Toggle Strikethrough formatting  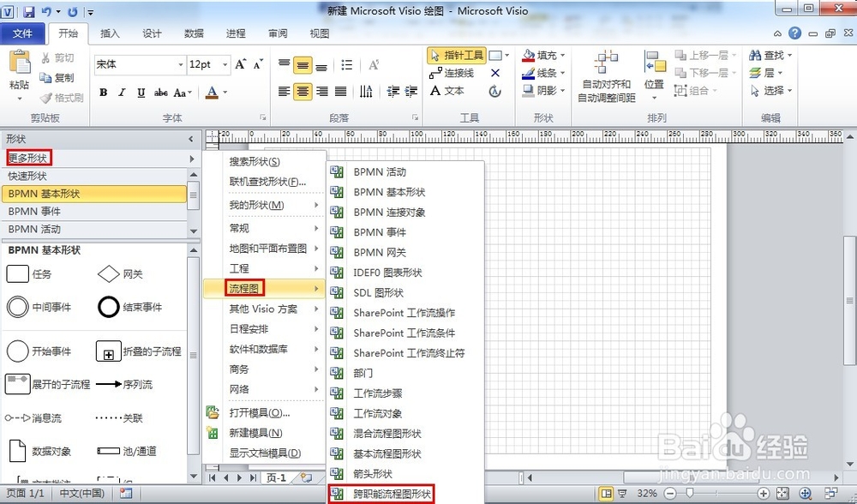click(160, 93)
